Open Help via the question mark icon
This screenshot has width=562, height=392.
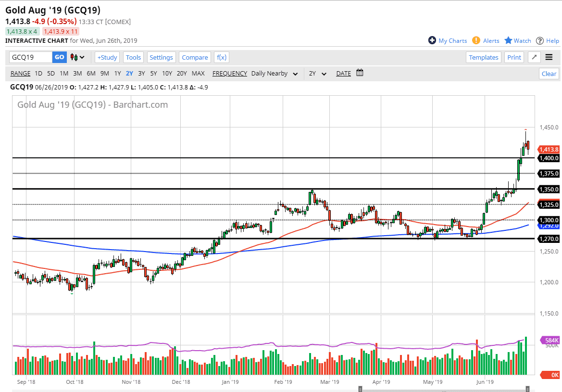(541, 40)
